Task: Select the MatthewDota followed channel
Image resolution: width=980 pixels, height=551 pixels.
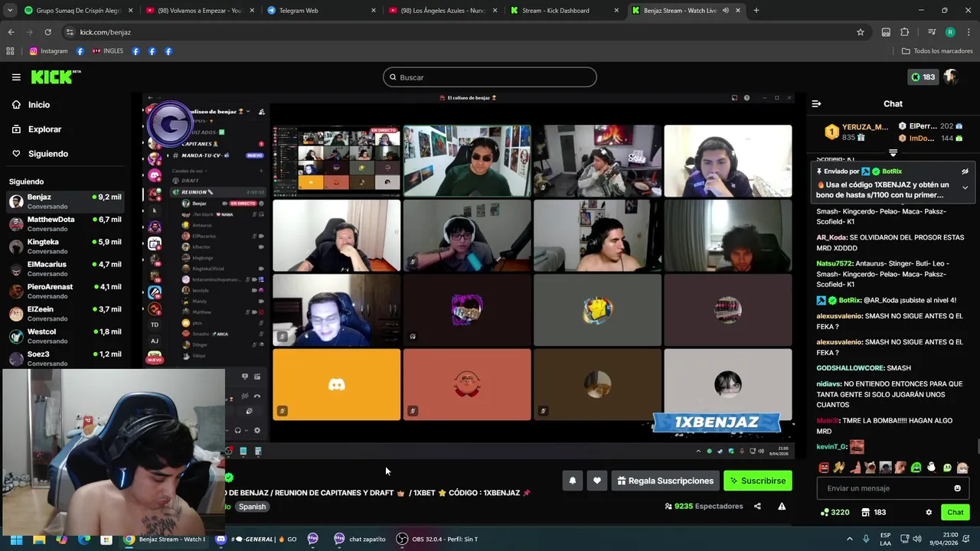Action: [65, 223]
